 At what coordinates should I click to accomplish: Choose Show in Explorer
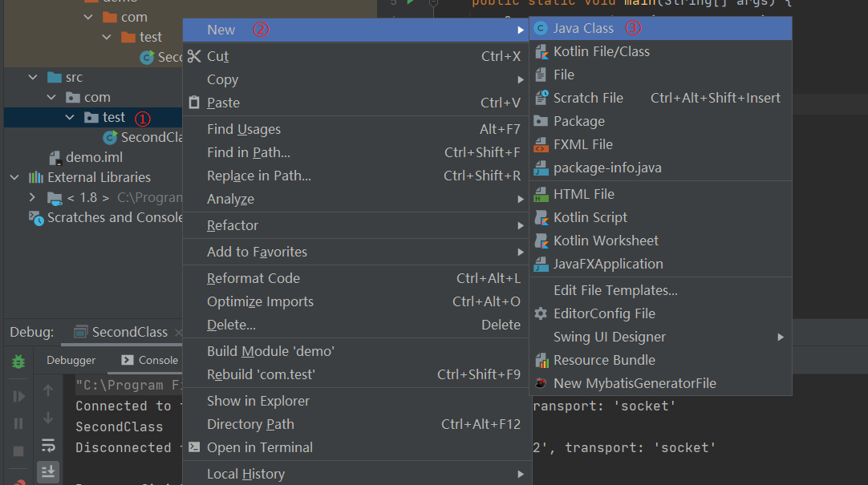[357, 401]
